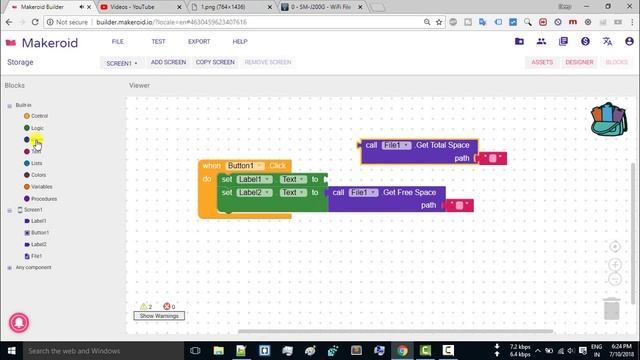The height and width of the screenshot is (360, 640).
Task: Open the user account profile icon
Action: (629, 41)
